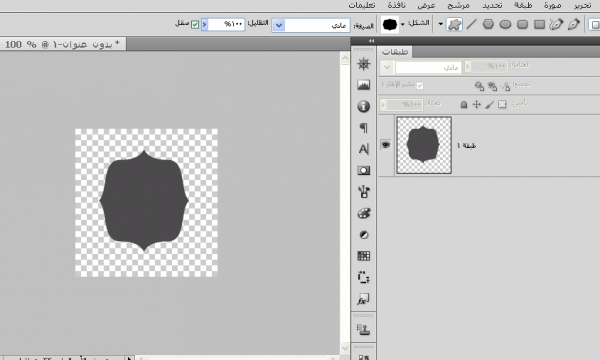Viewport: 600px width, 360px height.
Task: Toggle the propagate frame 1 checkbox
Action: pyautogui.click(x=420, y=85)
